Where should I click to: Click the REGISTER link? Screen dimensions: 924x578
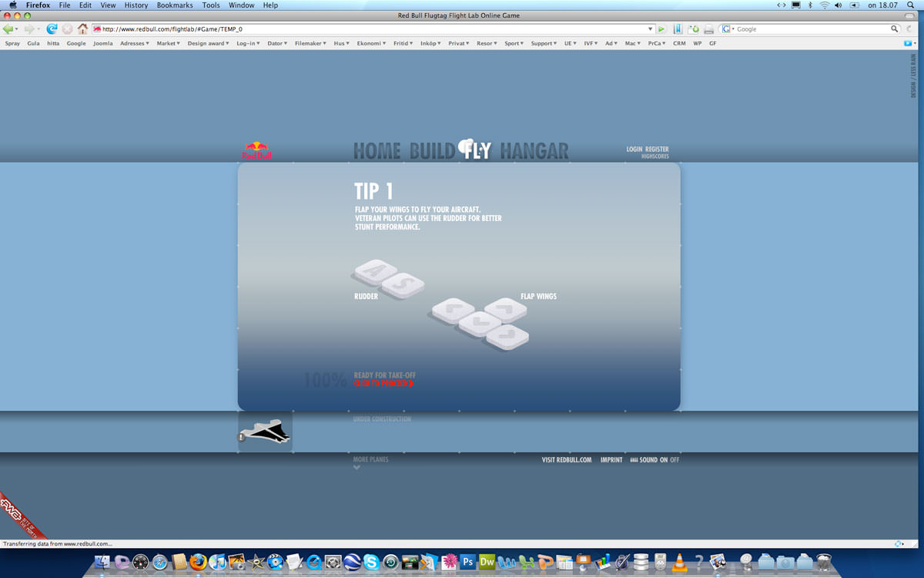[x=657, y=150]
